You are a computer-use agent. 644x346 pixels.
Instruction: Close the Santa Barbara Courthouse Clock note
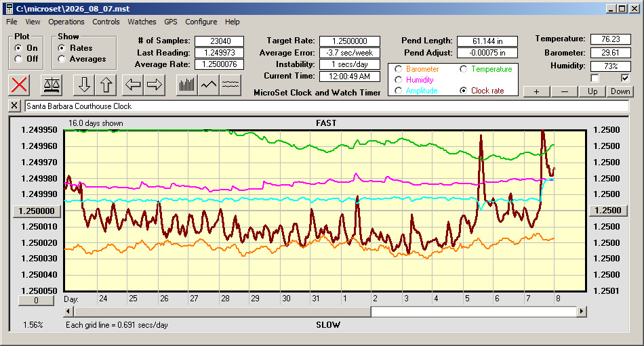pos(14,106)
